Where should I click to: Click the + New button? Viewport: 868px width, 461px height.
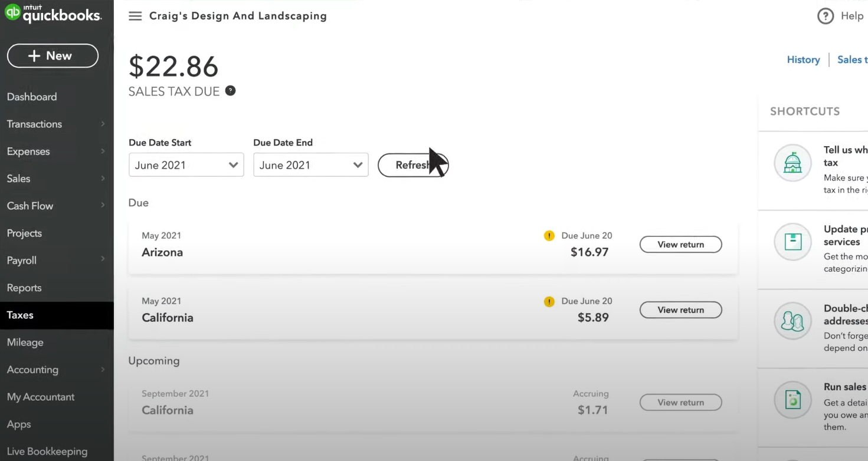(53, 55)
